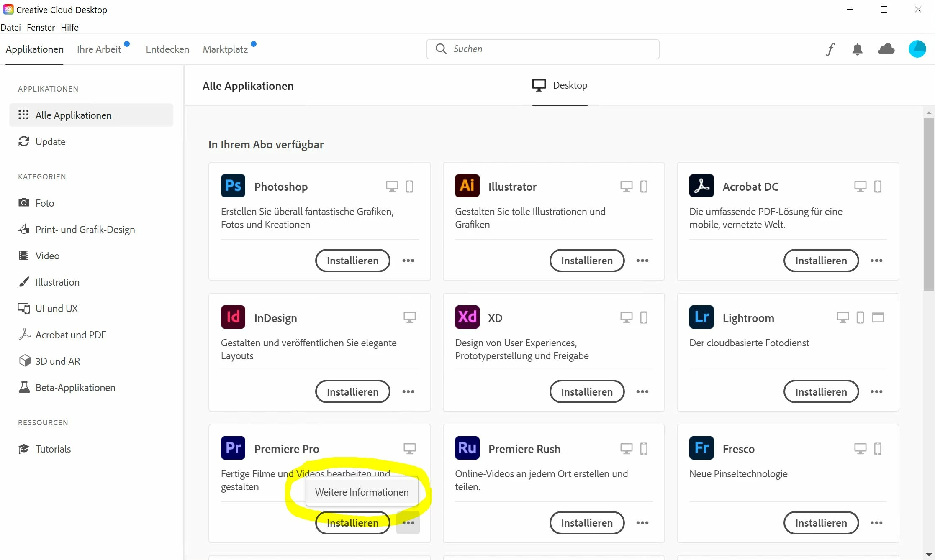The height and width of the screenshot is (560, 935).
Task: Choose 'Weitere Informationen' in popup menu
Action: pyautogui.click(x=362, y=492)
